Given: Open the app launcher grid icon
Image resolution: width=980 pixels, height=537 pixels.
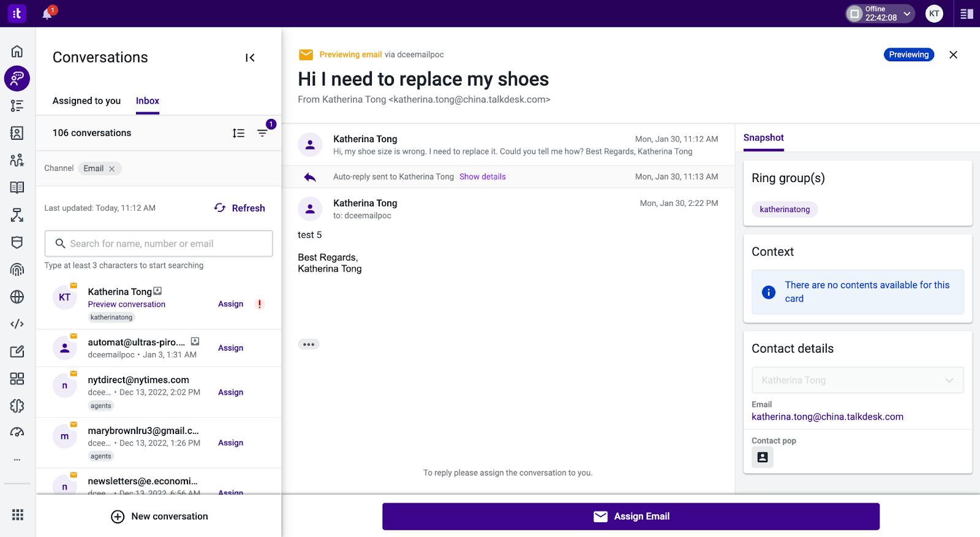Looking at the screenshot, I should tap(18, 515).
